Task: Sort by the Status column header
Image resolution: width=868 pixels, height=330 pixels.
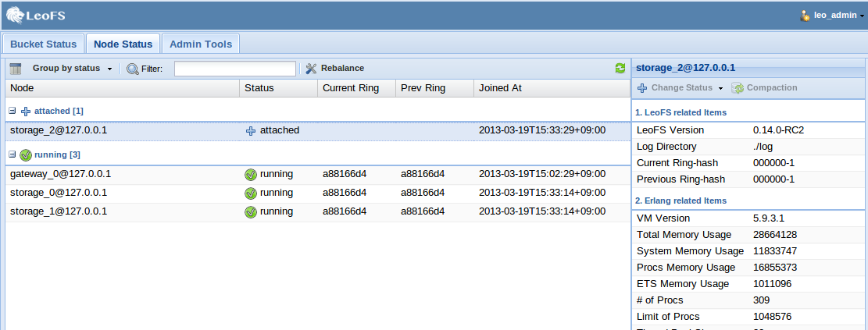Action: (x=278, y=88)
